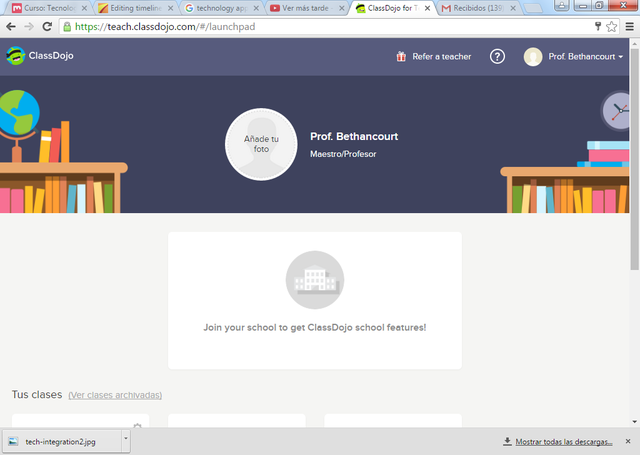Open the Chrome hamburger menu
The width and height of the screenshot is (640, 455).
point(630,27)
